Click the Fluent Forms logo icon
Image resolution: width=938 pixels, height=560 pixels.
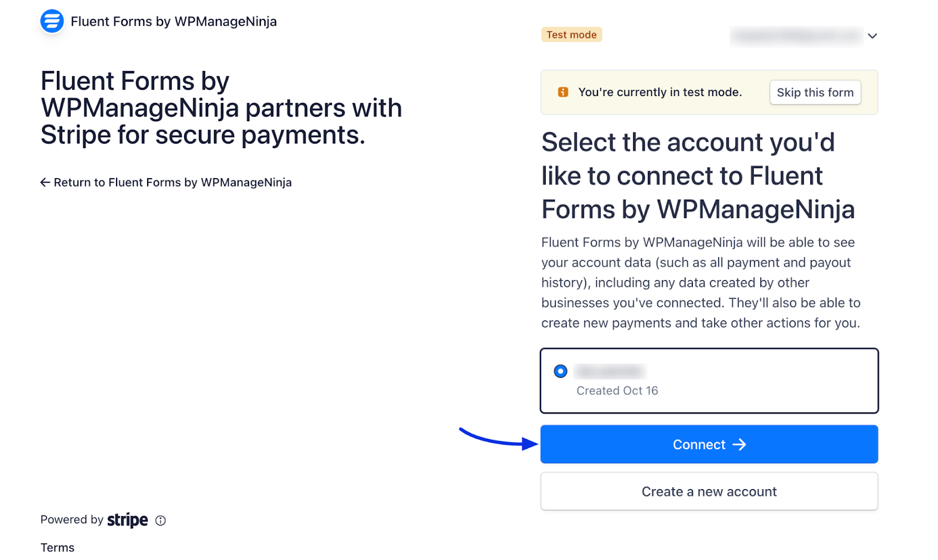coord(52,22)
